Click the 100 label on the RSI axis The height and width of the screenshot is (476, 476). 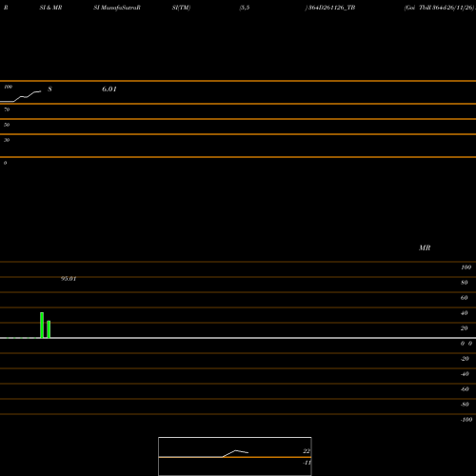pos(9,87)
